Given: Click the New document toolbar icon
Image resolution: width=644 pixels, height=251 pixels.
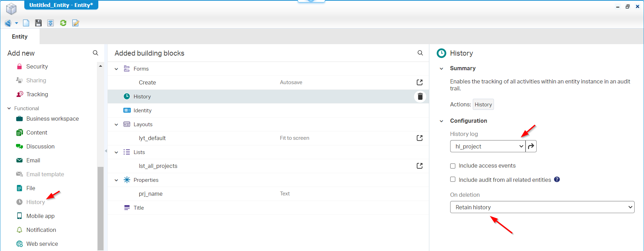Looking at the screenshot, I should click(x=26, y=23).
